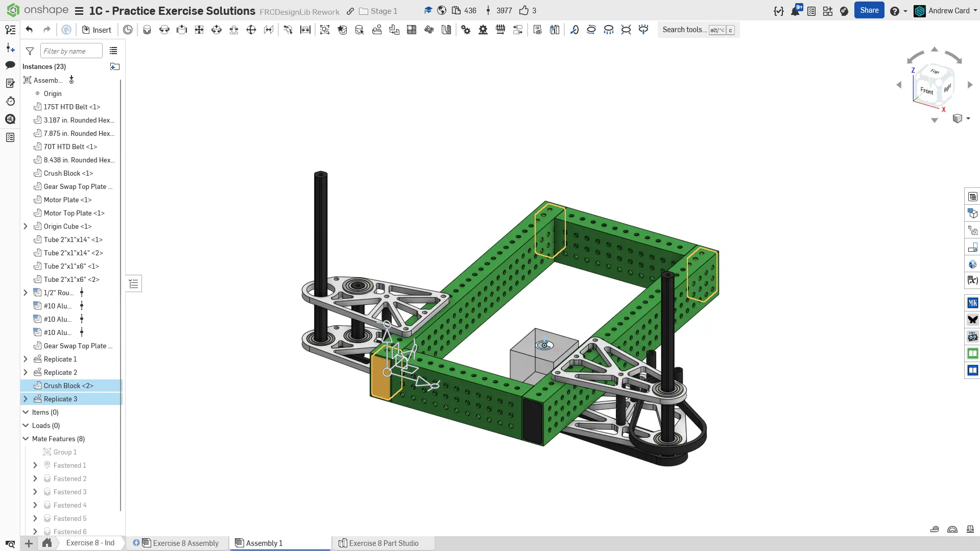Click the Filter by name field
980x551 pixels.
tap(71, 51)
